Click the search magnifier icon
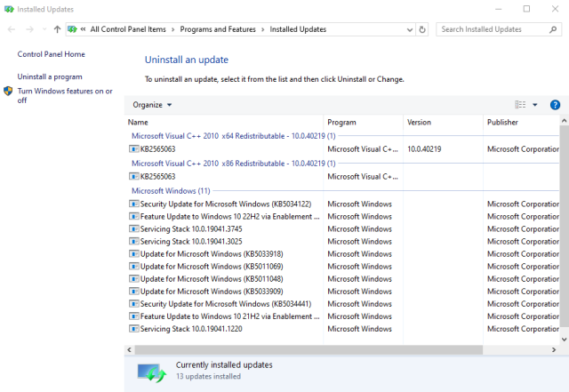 [553, 29]
